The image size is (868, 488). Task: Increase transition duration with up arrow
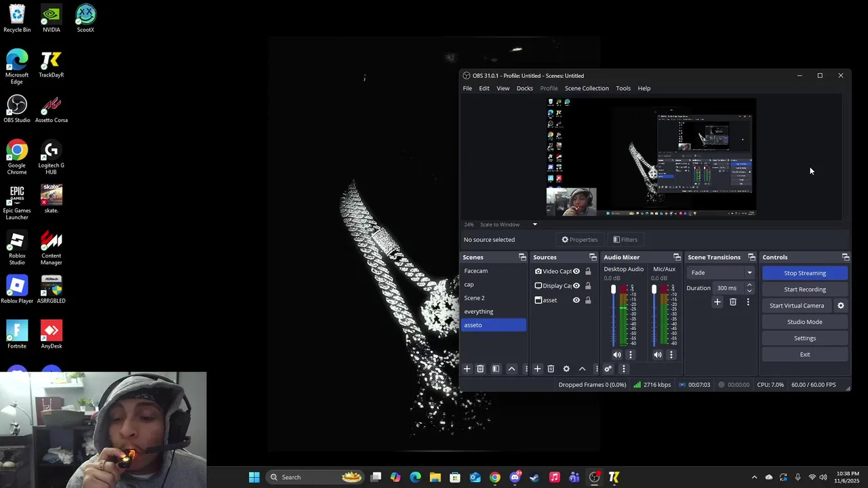[749, 285]
